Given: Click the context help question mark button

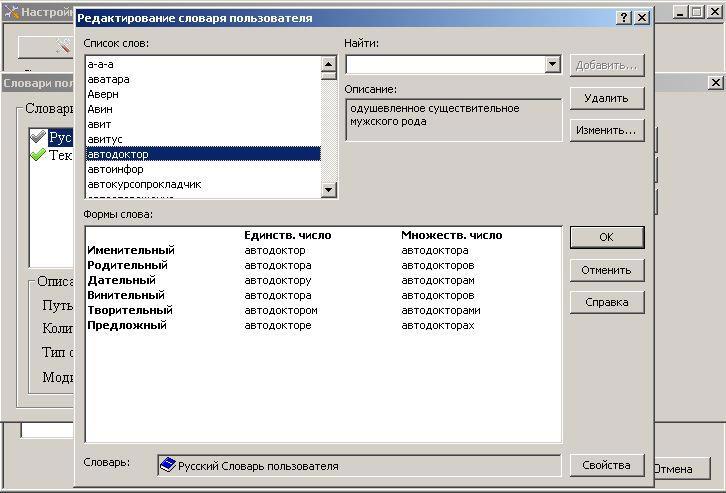Looking at the screenshot, I should 624,18.
